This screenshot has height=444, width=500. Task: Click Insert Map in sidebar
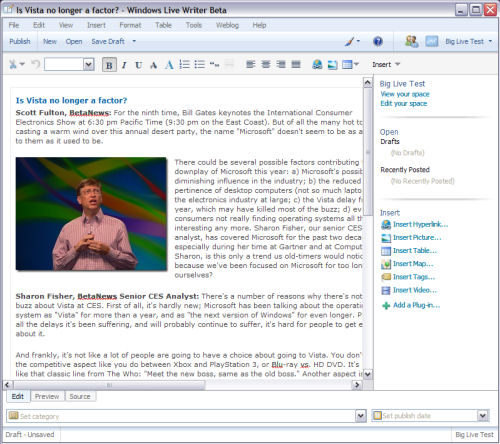click(407, 264)
